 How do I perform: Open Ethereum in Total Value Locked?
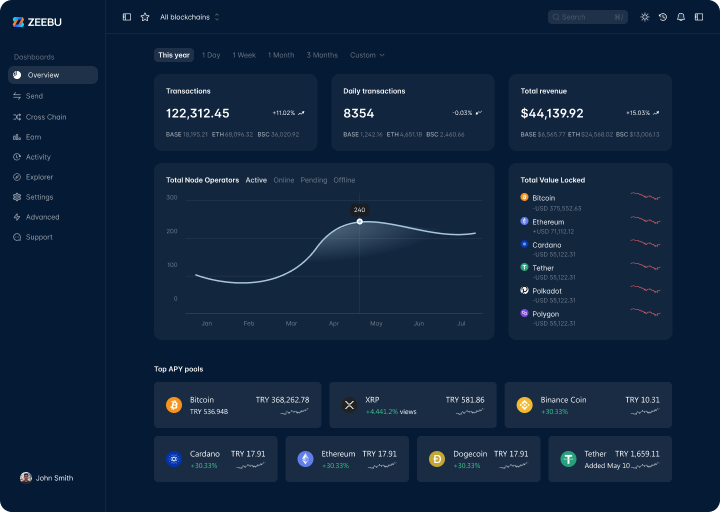548,222
